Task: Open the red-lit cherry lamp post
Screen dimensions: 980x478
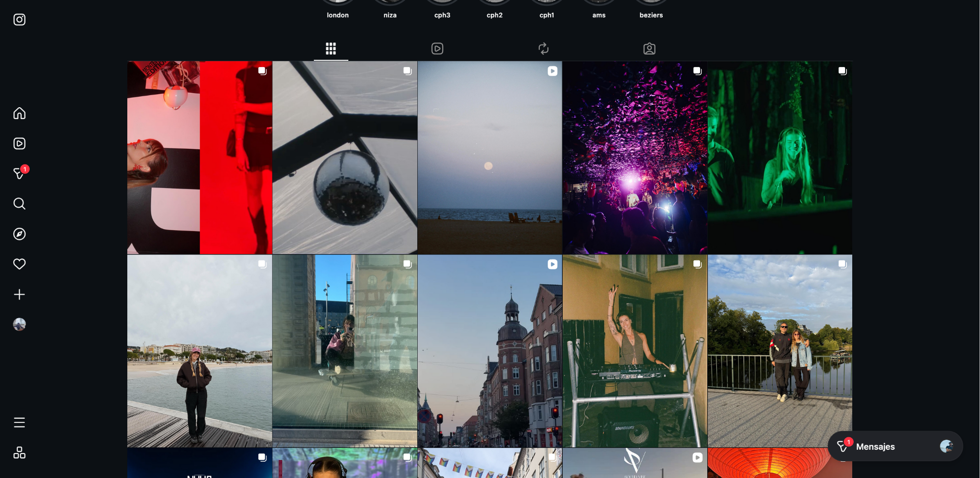Action: [x=200, y=157]
